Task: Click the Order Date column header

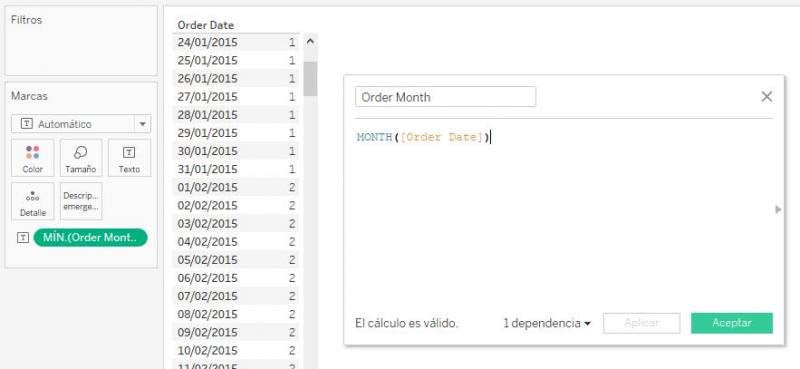Action: point(206,24)
